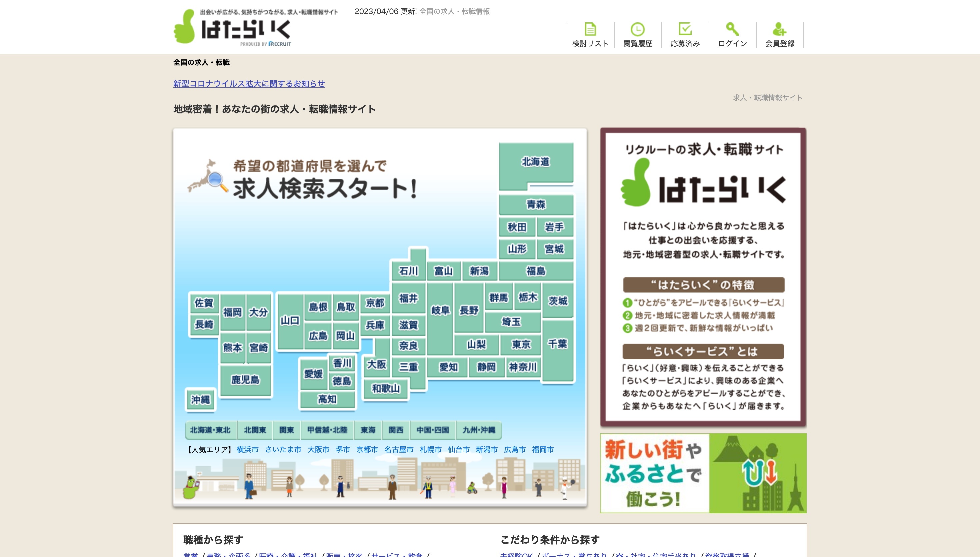The image size is (980, 557).
Task: Click the ログイン key icon
Action: coord(732,29)
